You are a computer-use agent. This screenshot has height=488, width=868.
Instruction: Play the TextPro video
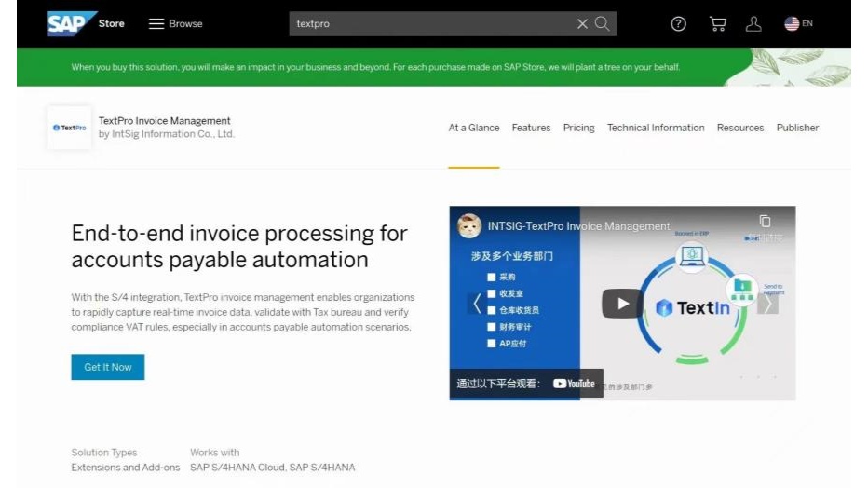click(622, 304)
